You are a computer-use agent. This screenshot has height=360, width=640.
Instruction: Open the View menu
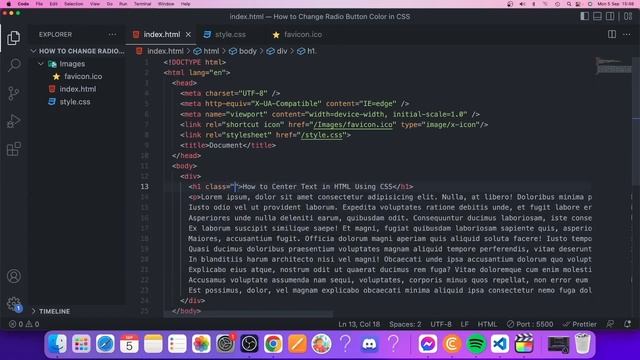coord(95,4)
